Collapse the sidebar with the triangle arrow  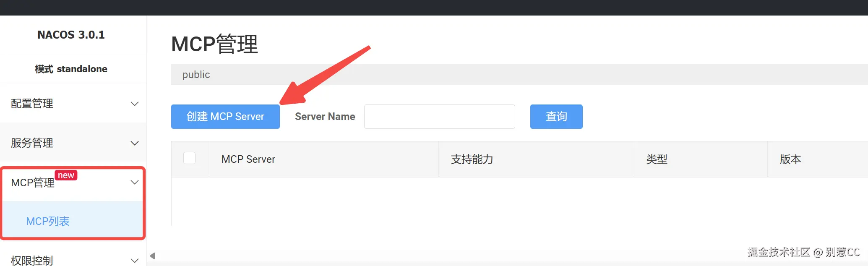(153, 256)
